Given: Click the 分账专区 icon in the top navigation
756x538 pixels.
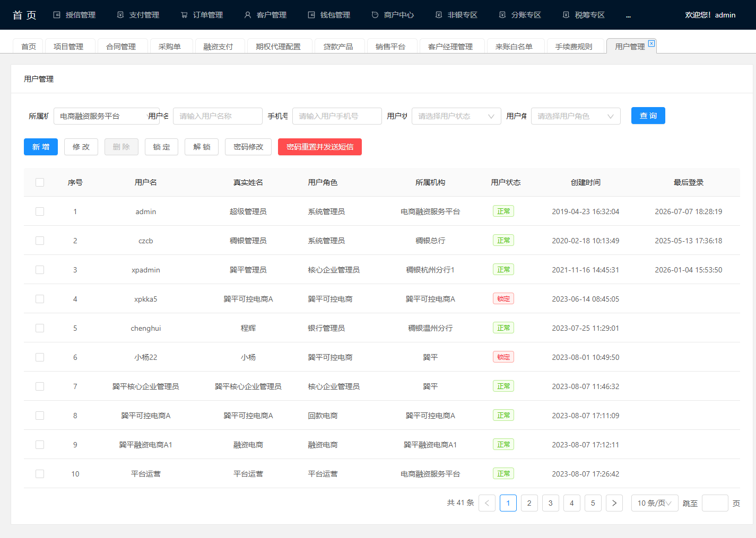Looking at the screenshot, I should click(502, 15).
